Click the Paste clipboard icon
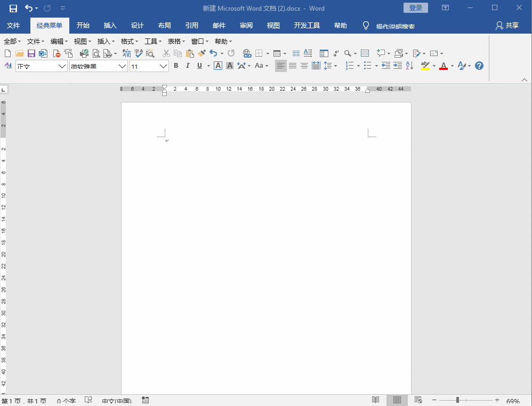Image resolution: width=532 pixels, height=406 pixels. [190, 53]
